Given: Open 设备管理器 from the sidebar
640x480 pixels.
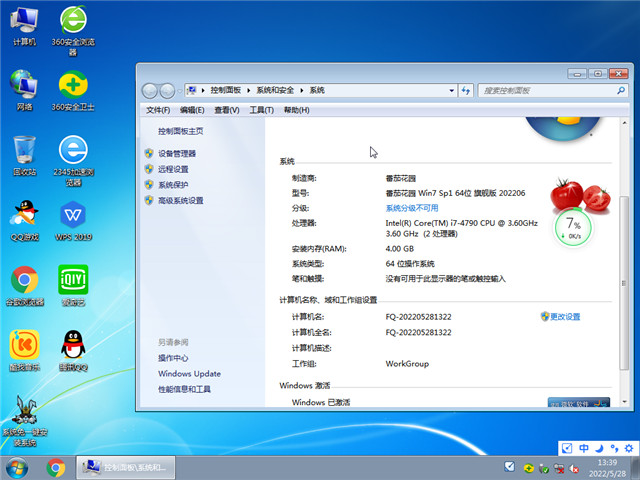Looking at the screenshot, I should (x=177, y=153).
